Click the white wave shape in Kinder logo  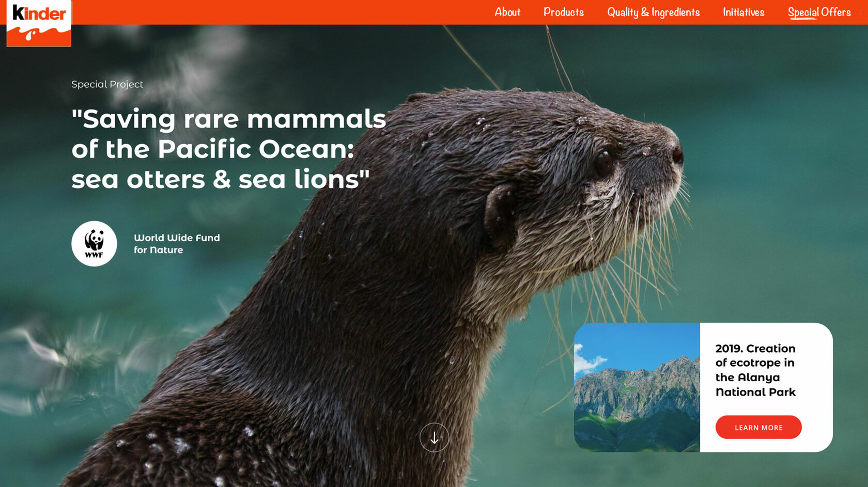point(39,35)
